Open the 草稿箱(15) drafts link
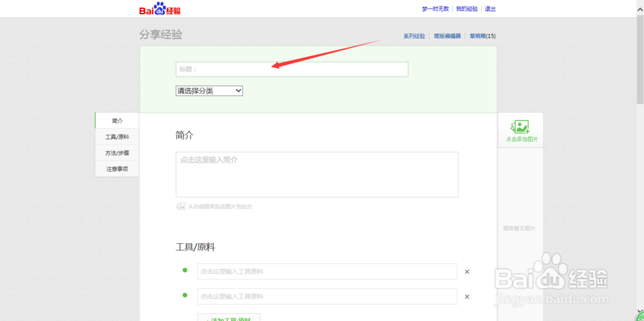 tap(482, 36)
